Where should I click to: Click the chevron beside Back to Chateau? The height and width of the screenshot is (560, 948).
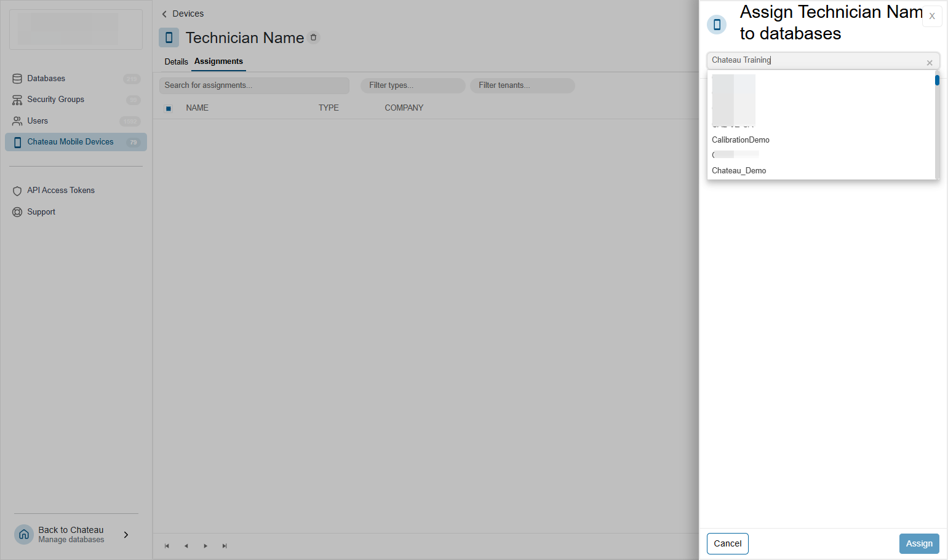tap(126, 535)
